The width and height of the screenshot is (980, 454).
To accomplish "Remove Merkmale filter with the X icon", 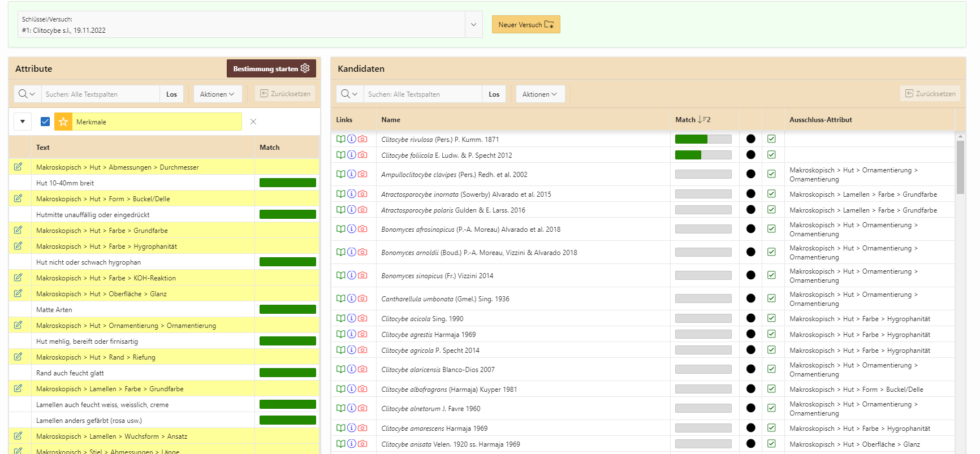I will tap(253, 122).
